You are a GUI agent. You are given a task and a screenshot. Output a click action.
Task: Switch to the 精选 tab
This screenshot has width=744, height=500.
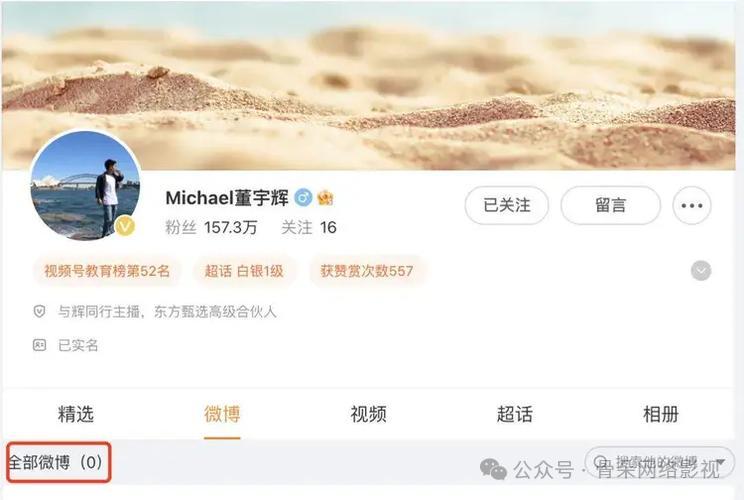76,414
